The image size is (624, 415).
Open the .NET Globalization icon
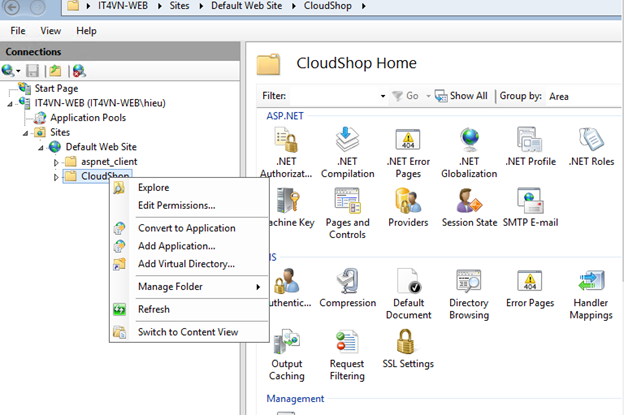point(468,140)
